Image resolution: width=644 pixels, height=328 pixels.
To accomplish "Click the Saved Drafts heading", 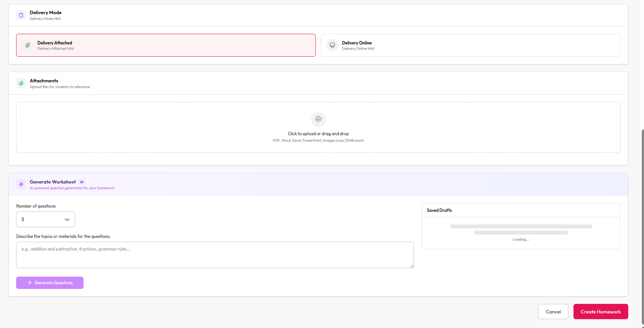I will 439,210.
